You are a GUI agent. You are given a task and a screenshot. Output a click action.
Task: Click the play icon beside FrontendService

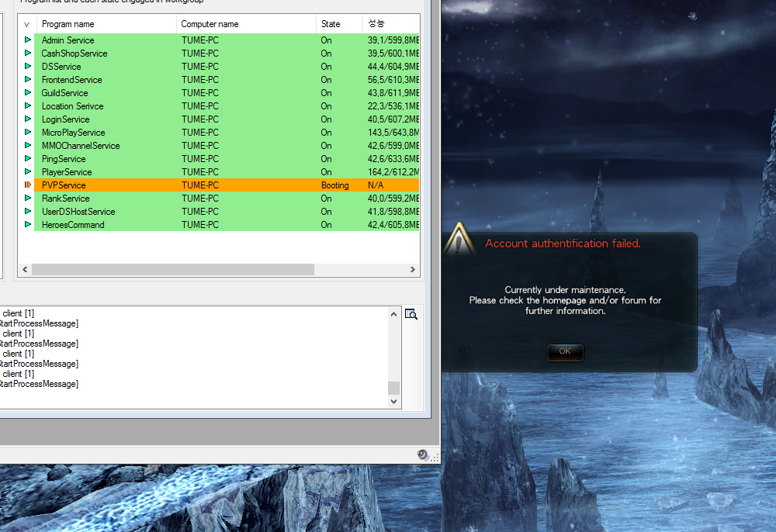[x=28, y=79]
